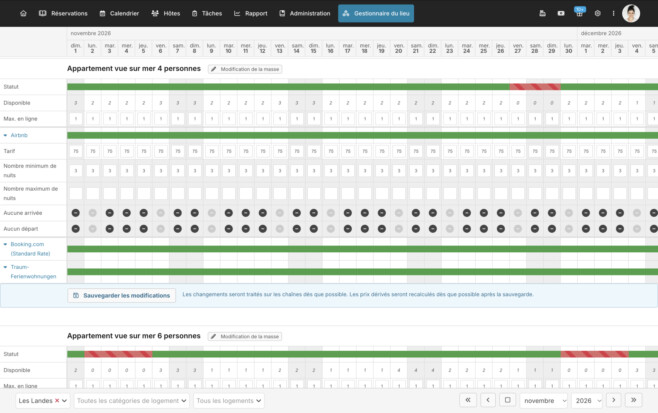Open the three-dot more options menu
Screen dimensions: 658x413
click(x=613, y=13)
